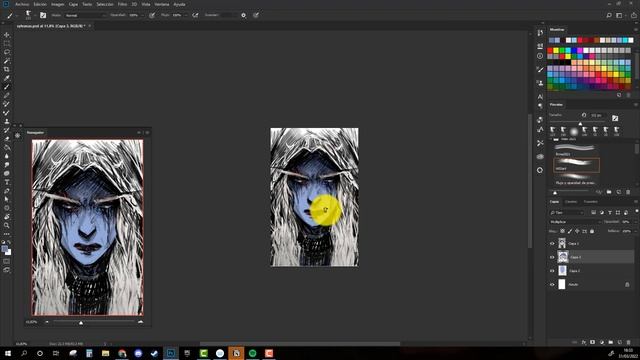This screenshot has width=640, height=360.
Task: Open the layer blend mode dropdown
Action: pyautogui.click(x=575, y=222)
